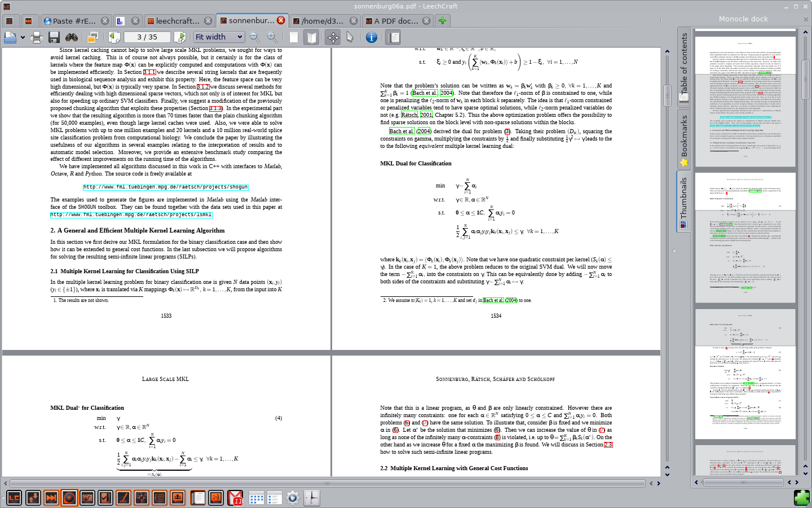Open the Fit width zoom dropdown

[x=219, y=37]
